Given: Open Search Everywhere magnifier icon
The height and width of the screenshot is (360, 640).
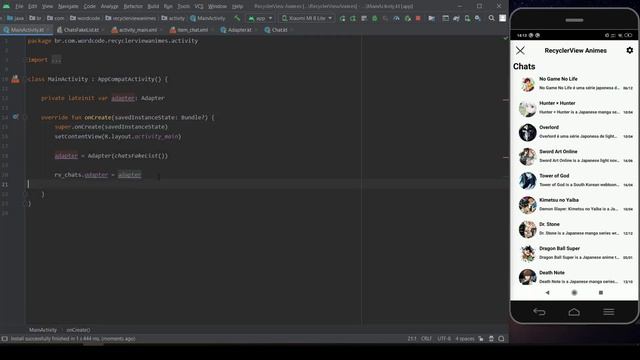Looking at the screenshot, I should [x=491, y=18].
